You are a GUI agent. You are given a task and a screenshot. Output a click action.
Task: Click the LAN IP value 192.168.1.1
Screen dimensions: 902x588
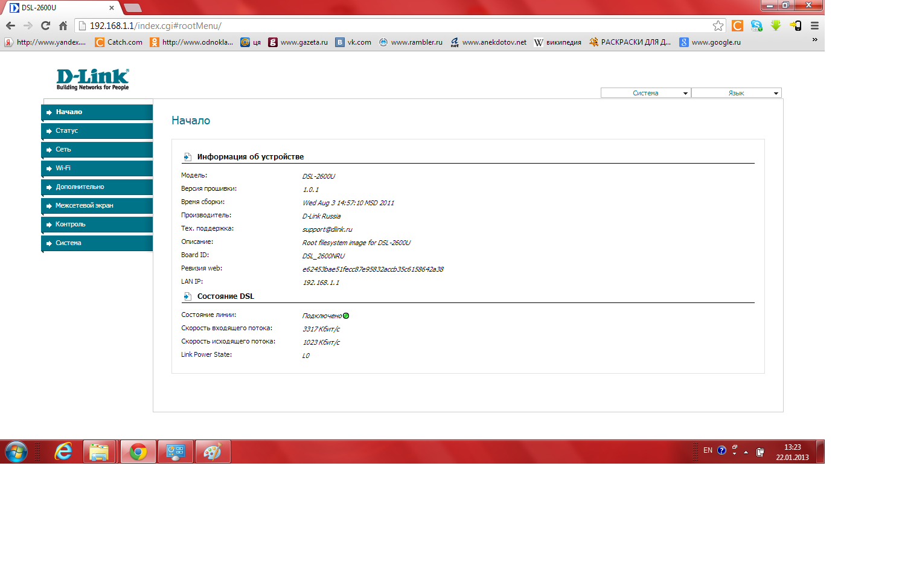(x=321, y=283)
